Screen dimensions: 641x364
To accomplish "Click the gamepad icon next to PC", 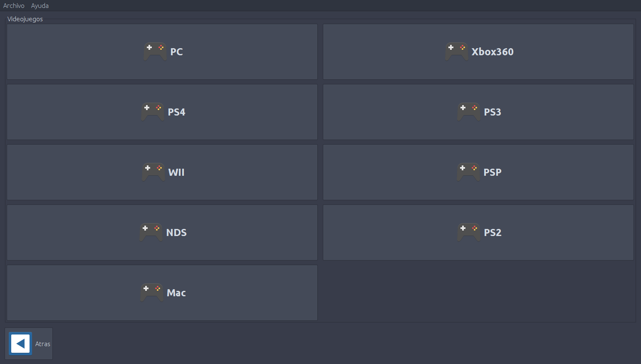I will [155, 52].
